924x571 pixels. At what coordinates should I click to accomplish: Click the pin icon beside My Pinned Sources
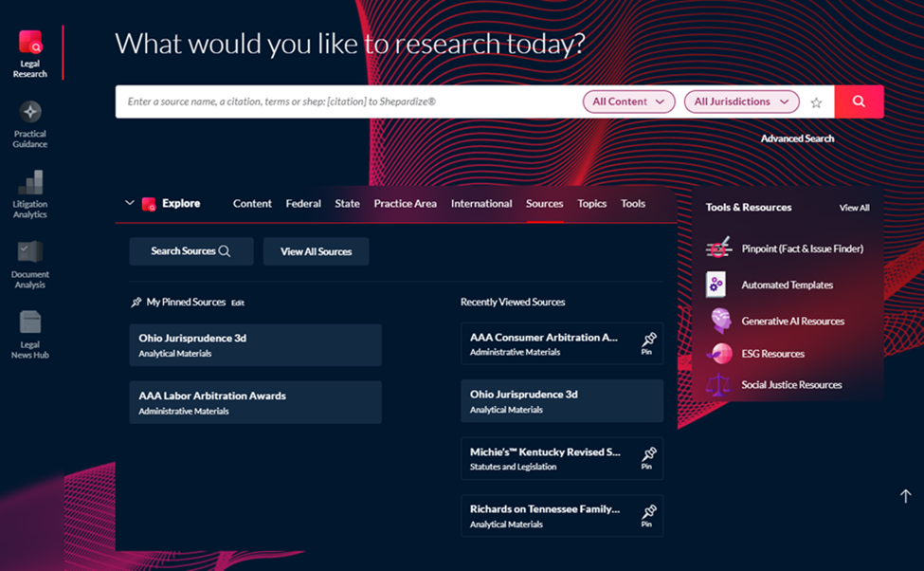pos(136,302)
